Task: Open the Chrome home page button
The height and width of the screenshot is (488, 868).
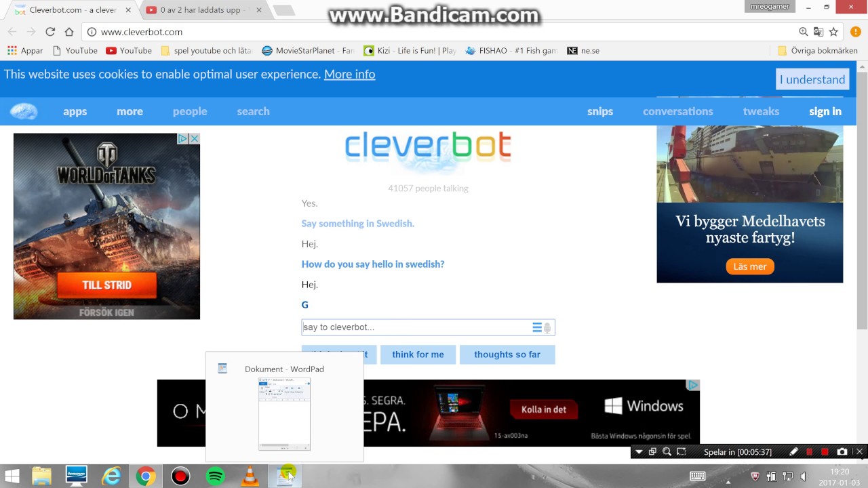Action: (69, 32)
